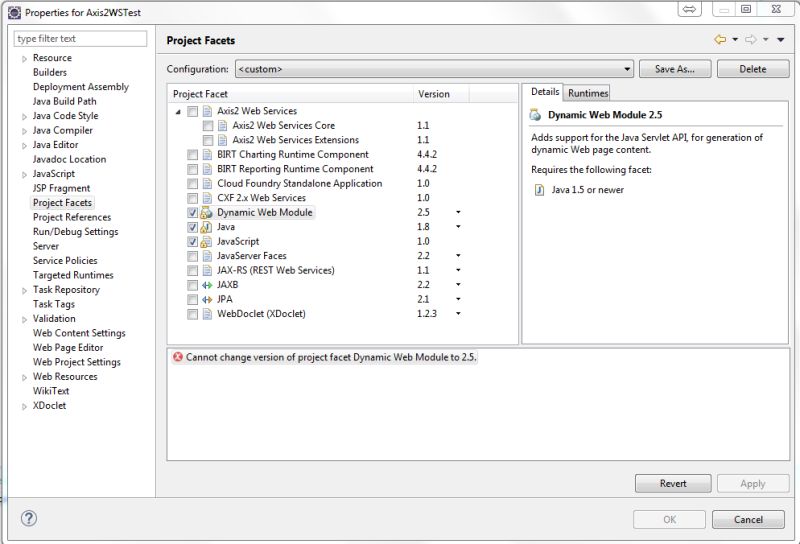The height and width of the screenshot is (544, 800).
Task: Click the Axis2 Web Services facet icon
Action: point(207,111)
